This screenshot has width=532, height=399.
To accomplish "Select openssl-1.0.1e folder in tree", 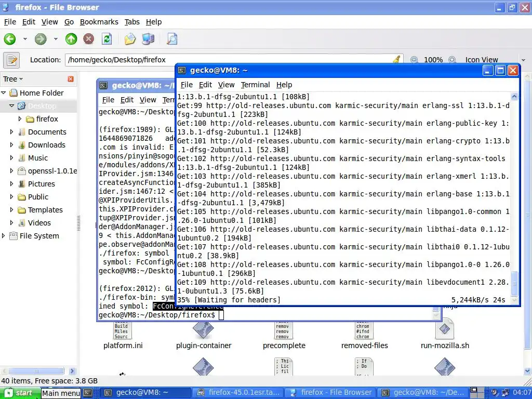I will point(52,171).
